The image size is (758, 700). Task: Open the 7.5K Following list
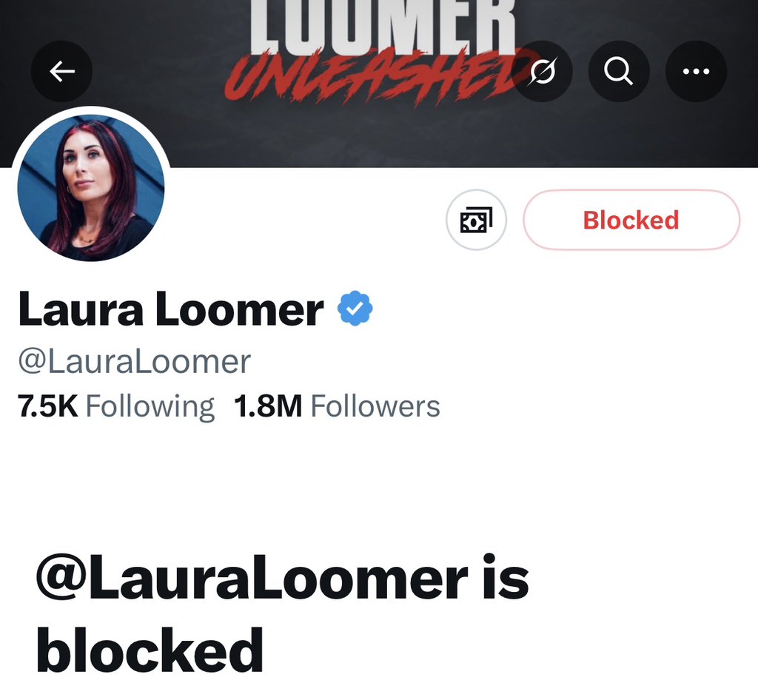(116, 405)
